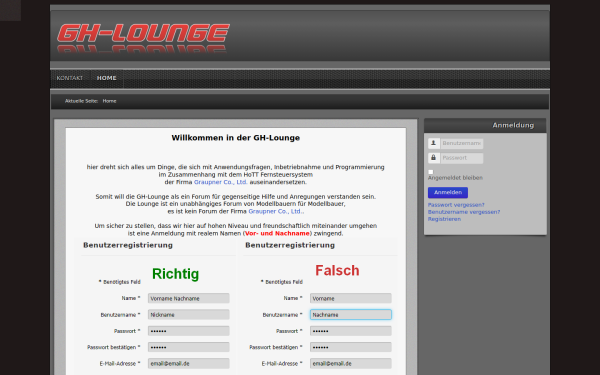Click the Aktuelle Seite label
The height and width of the screenshot is (375, 600).
pos(82,101)
